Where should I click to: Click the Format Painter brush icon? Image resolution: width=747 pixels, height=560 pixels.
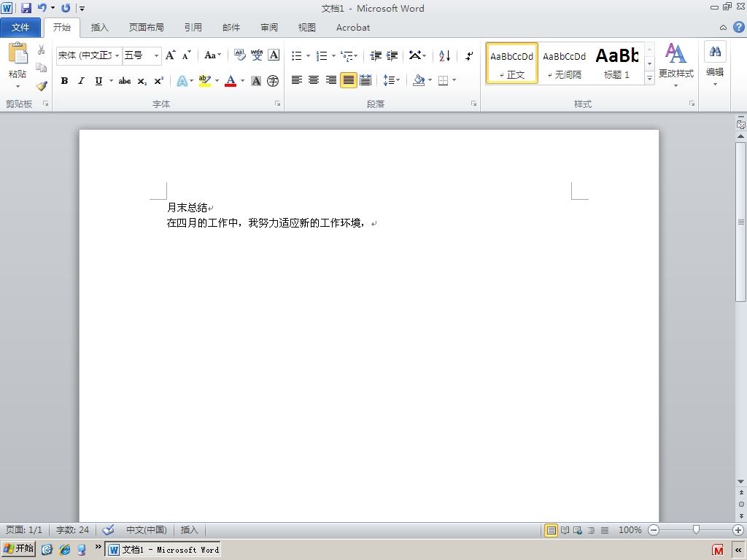pos(42,86)
